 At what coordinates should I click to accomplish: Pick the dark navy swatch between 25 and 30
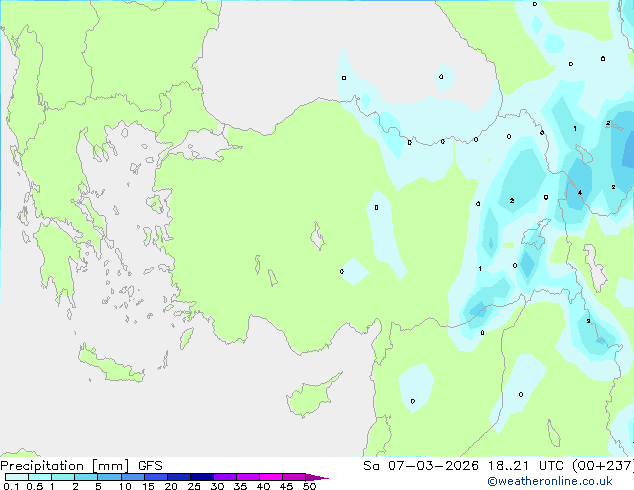pos(202,477)
